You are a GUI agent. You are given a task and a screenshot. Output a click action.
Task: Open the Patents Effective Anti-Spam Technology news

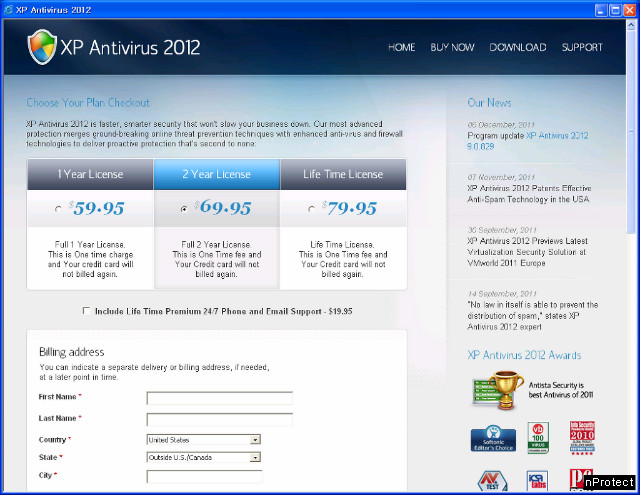529,194
